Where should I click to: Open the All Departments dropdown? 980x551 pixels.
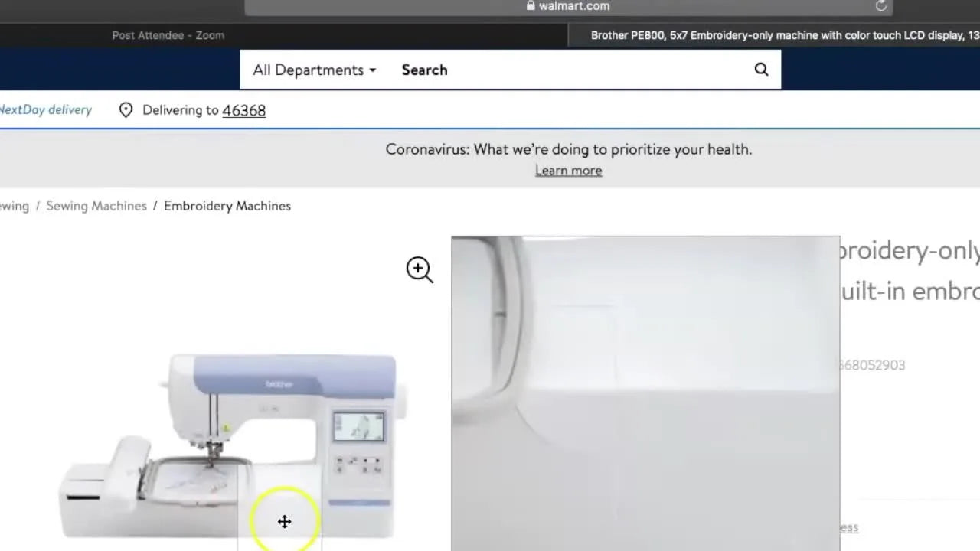[315, 70]
